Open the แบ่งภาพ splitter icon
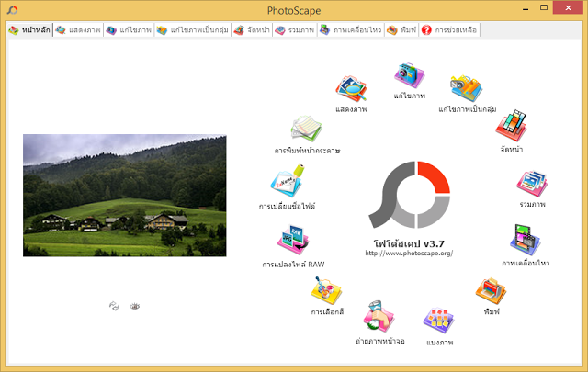 (x=439, y=321)
